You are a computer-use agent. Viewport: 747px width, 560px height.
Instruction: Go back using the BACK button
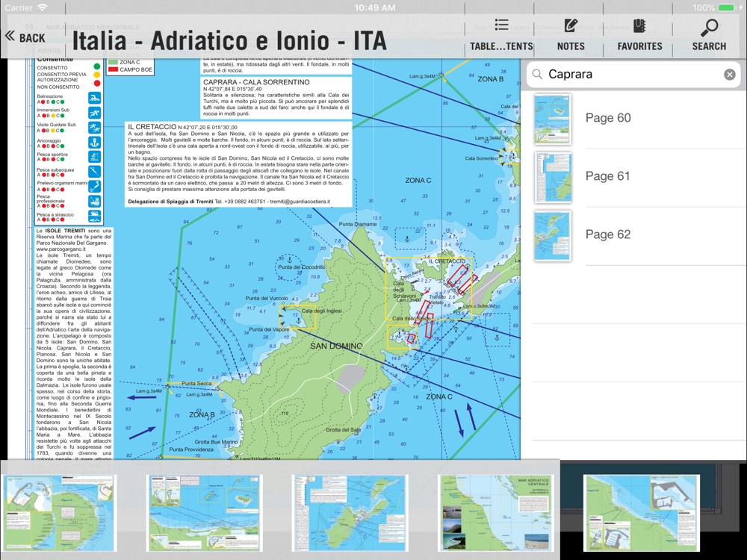[x=25, y=37]
